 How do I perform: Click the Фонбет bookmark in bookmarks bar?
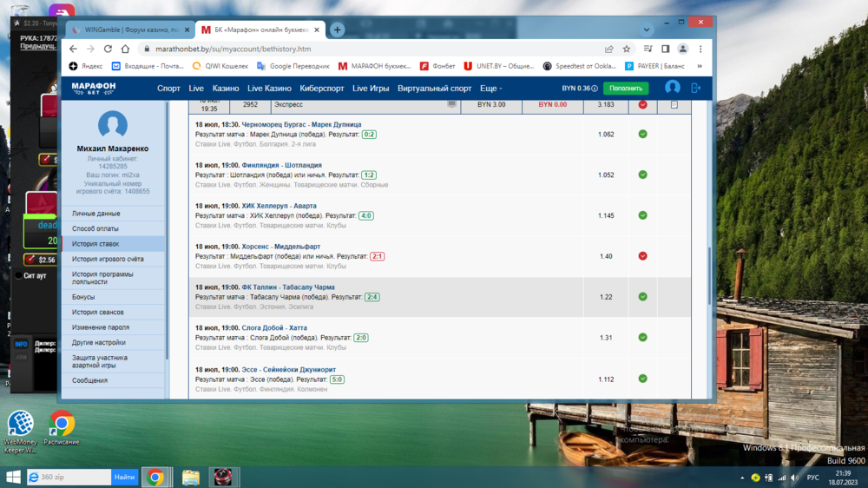(x=437, y=66)
